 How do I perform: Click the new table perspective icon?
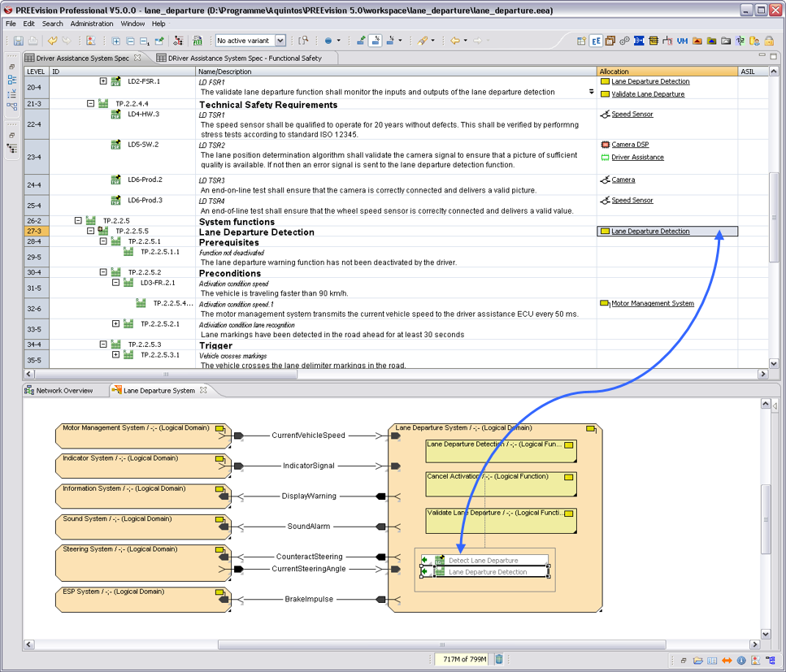pos(581,41)
